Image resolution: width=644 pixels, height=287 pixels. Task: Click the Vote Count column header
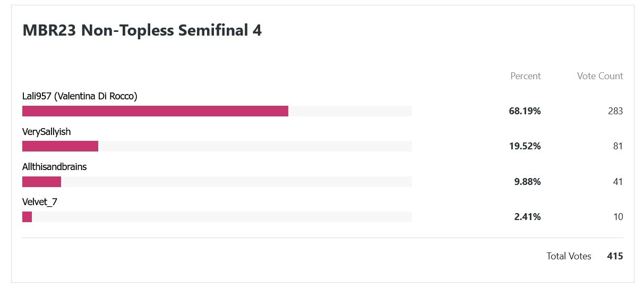(600, 76)
